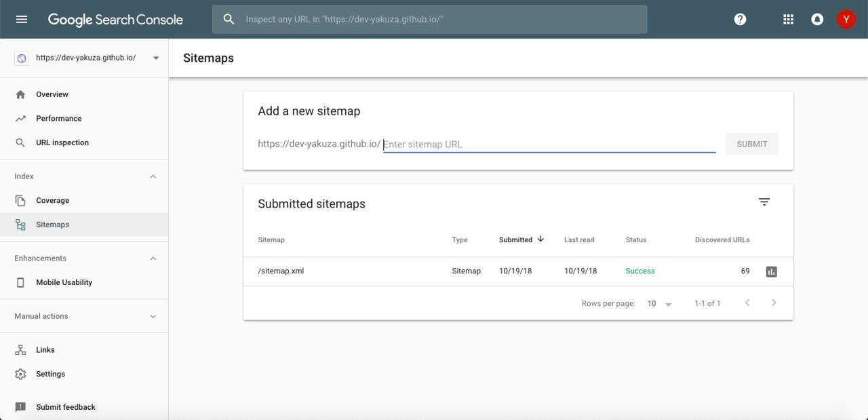Open the Y account avatar

[846, 19]
